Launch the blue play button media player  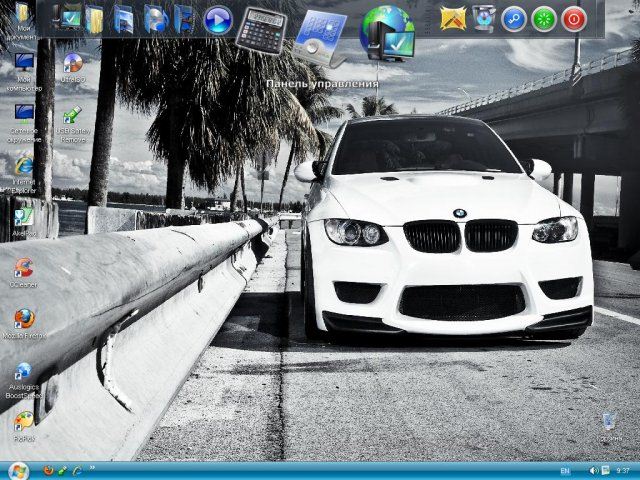tap(218, 20)
